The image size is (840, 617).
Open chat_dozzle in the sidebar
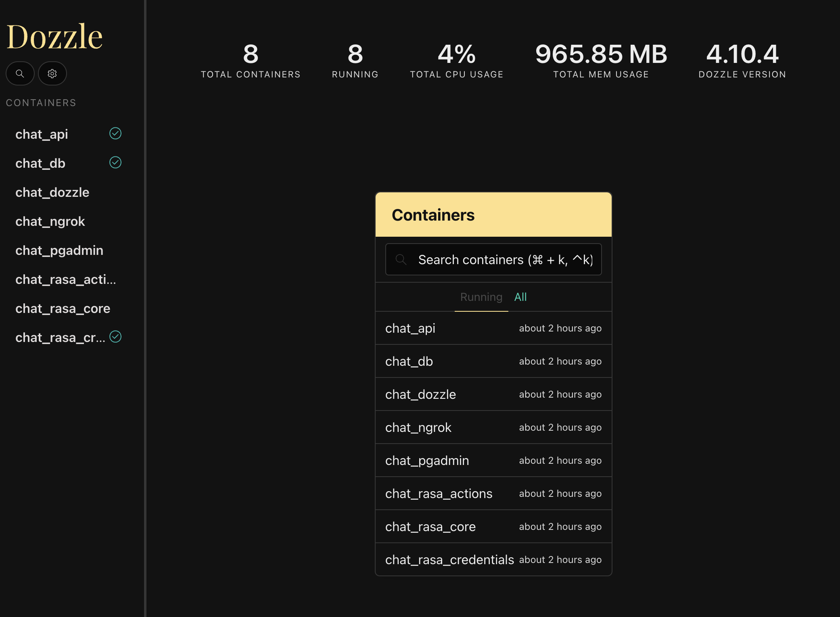pos(52,192)
